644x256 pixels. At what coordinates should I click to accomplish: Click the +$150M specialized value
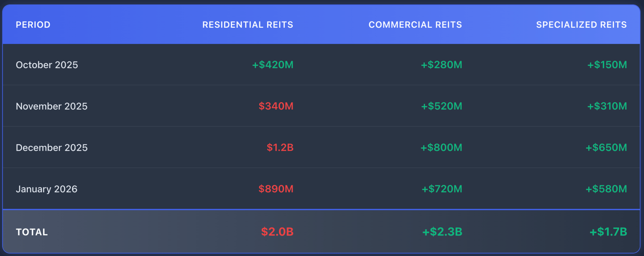coord(607,65)
